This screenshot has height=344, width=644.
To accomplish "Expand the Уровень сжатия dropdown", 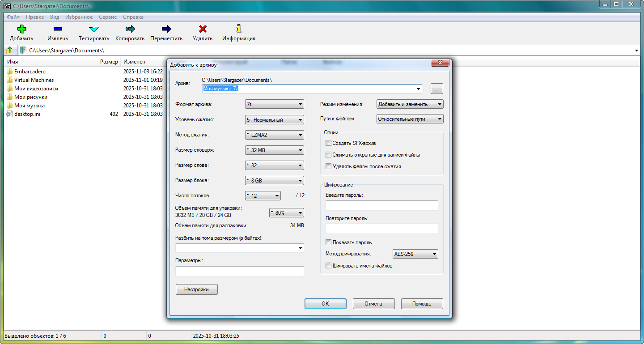I will (275, 120).
